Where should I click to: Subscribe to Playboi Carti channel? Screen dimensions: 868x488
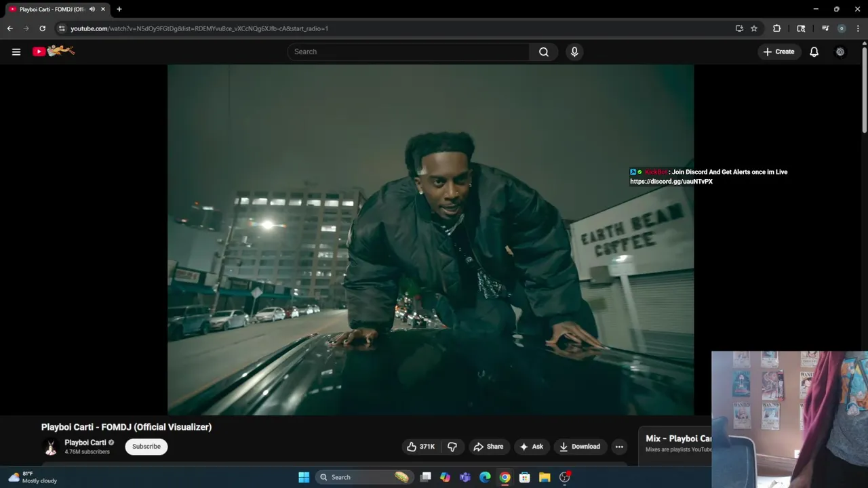pyautogui.click(x=146, y=447)
